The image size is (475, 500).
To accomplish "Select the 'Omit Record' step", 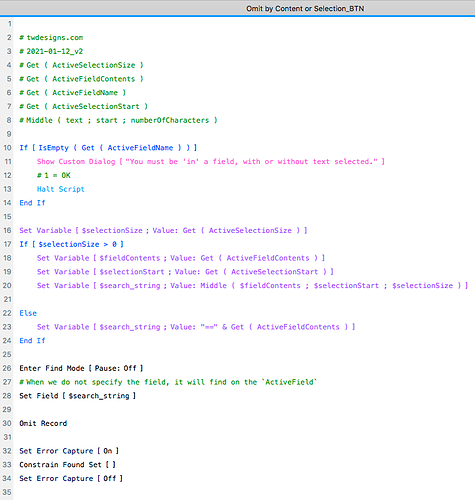I will click(x=43, y=423).
